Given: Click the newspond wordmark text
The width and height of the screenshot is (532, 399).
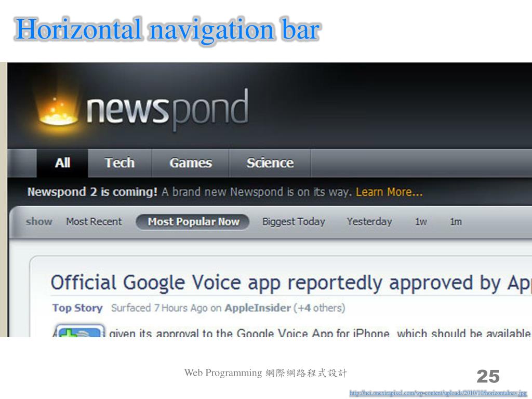Looking at the screenshot, I should click(167, 110).
